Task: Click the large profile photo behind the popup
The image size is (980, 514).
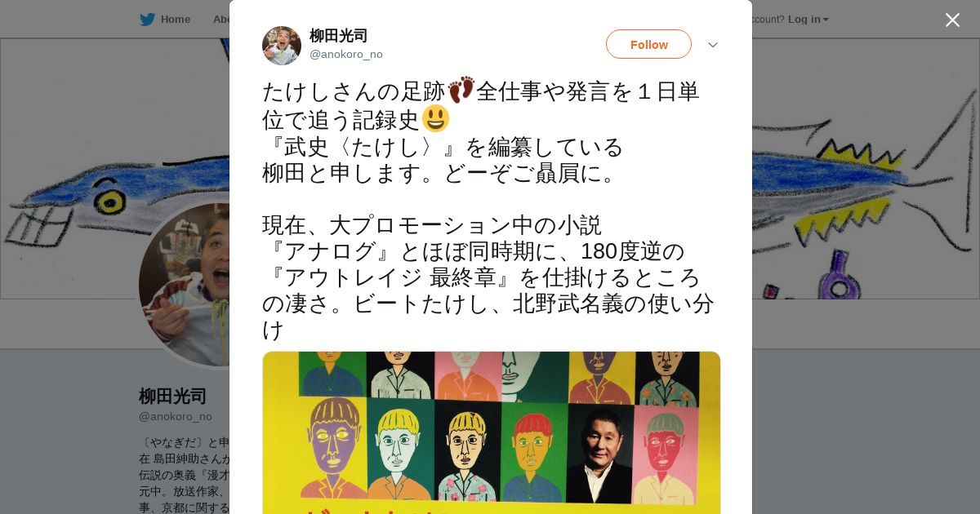Action: [184, 285]
